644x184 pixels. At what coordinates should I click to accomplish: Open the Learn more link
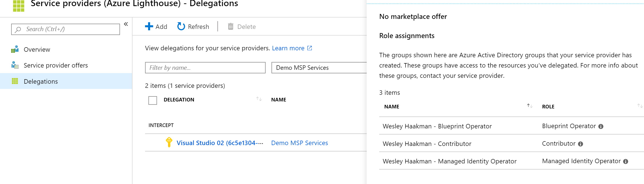288,48
